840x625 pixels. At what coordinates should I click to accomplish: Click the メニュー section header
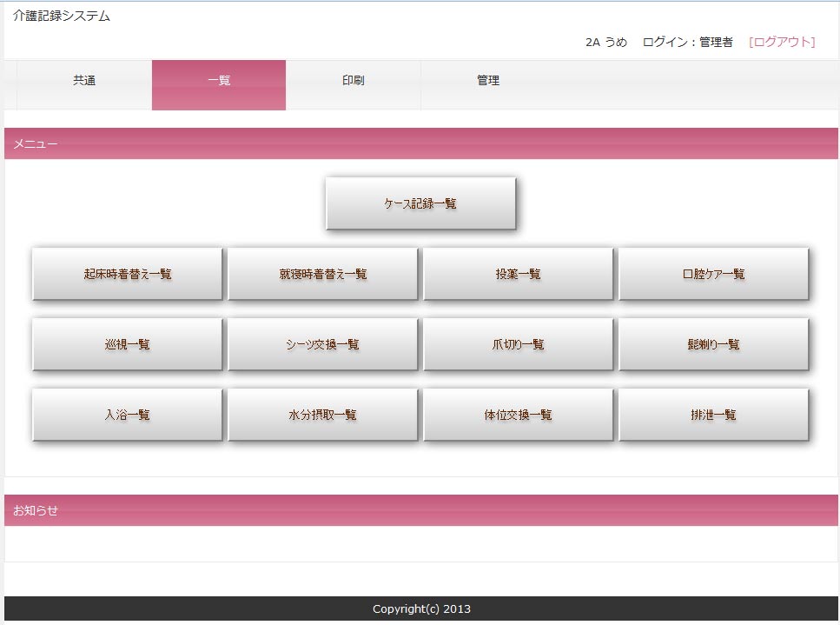click(x=36, y=143)
